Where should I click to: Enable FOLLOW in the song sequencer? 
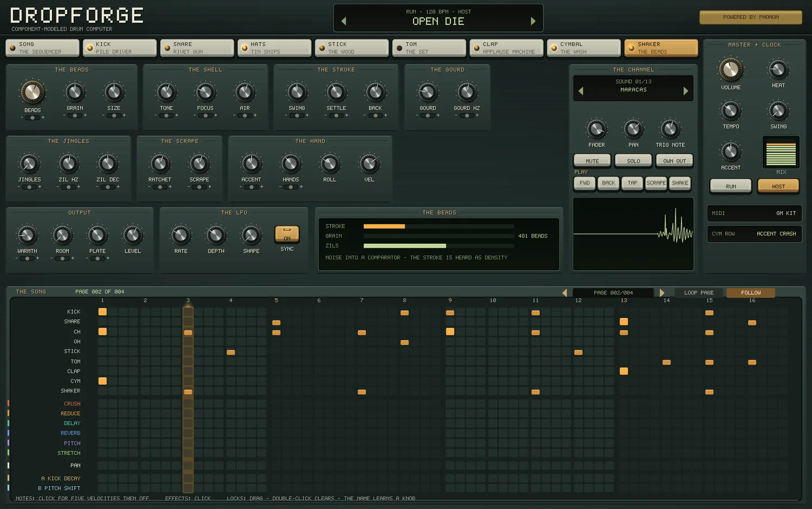pyautogui.click(x=751, y=292)
